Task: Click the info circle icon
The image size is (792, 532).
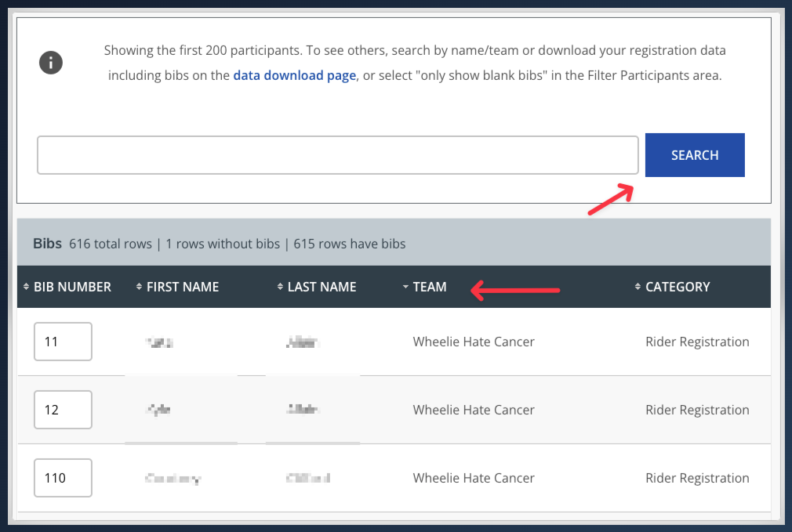Action: [51, 63]
